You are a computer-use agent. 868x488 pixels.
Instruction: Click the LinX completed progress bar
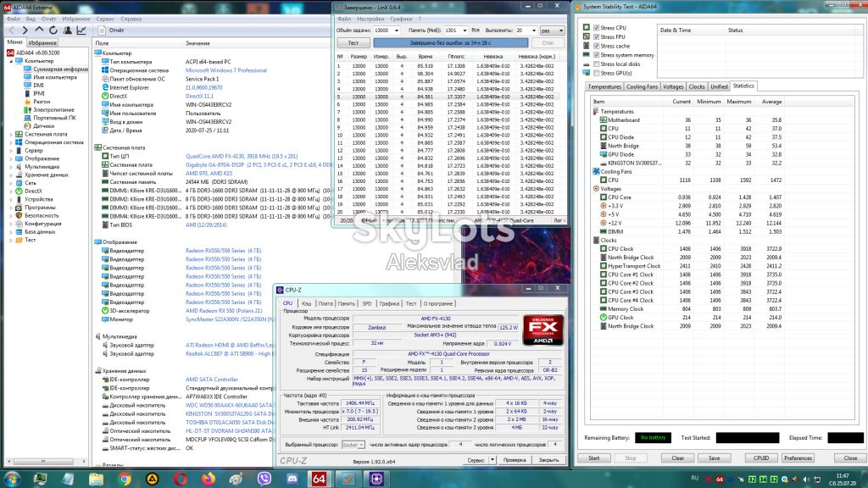[x=449, y=42]
